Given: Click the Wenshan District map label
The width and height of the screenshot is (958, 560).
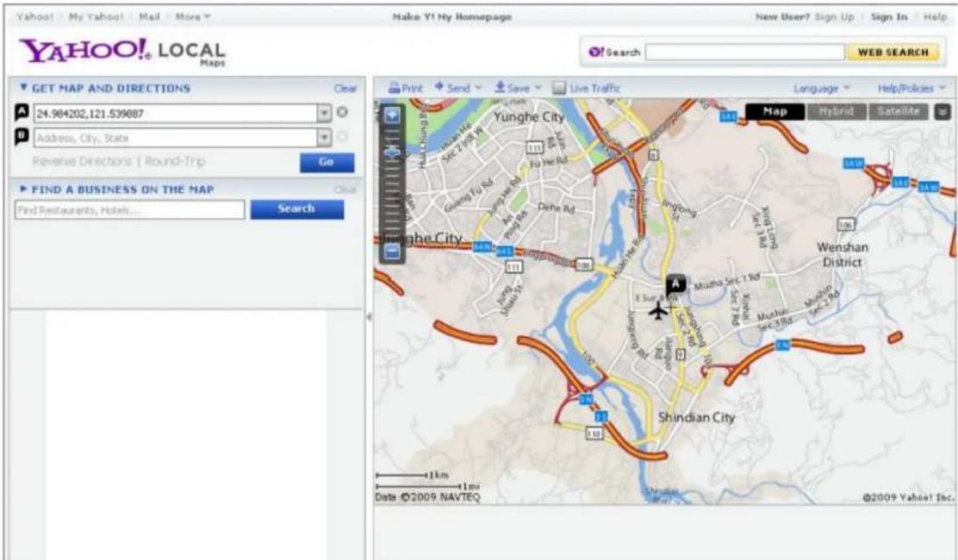Looking at the screenshot, I should [x=843, y=255].
